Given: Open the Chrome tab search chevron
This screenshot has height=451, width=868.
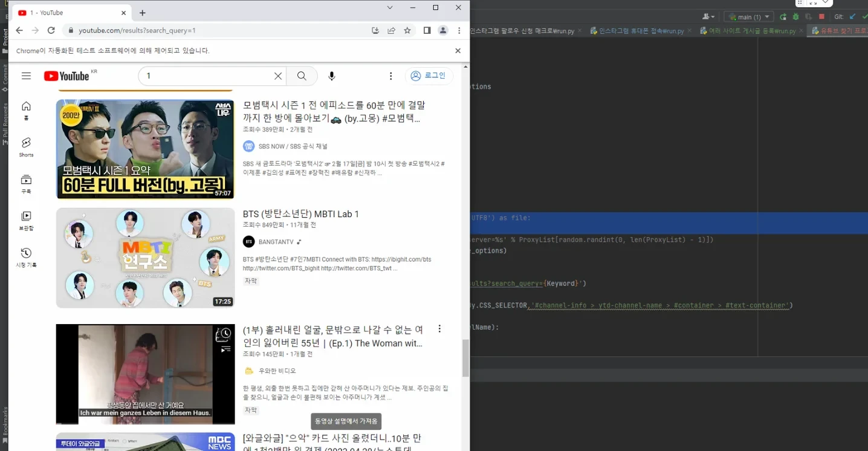Looking at the screenshot, I should click(390, 8).
